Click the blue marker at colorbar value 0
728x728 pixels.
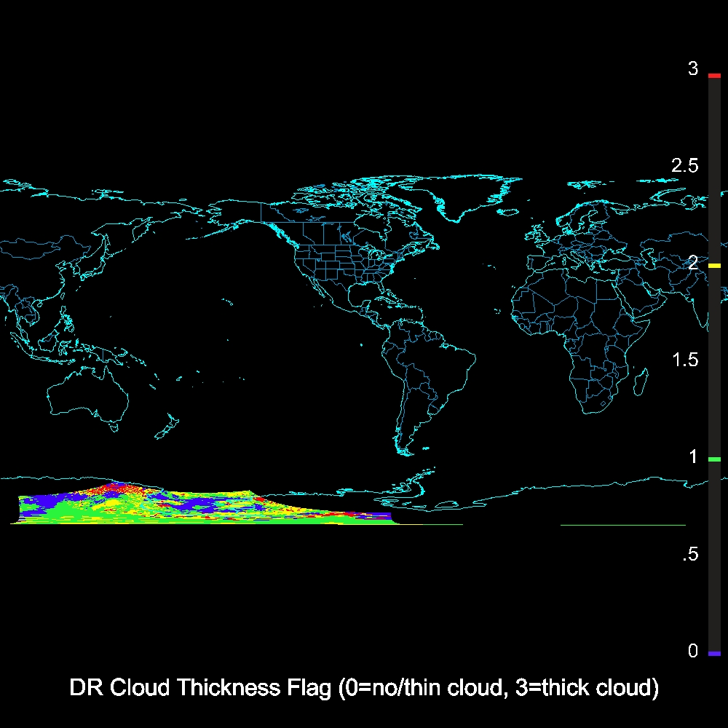tap(714, 654)
